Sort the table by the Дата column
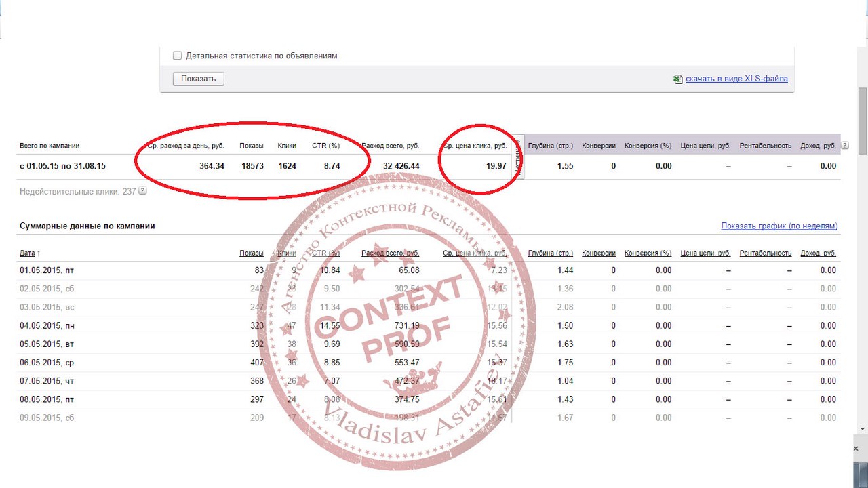 point(27,253)
